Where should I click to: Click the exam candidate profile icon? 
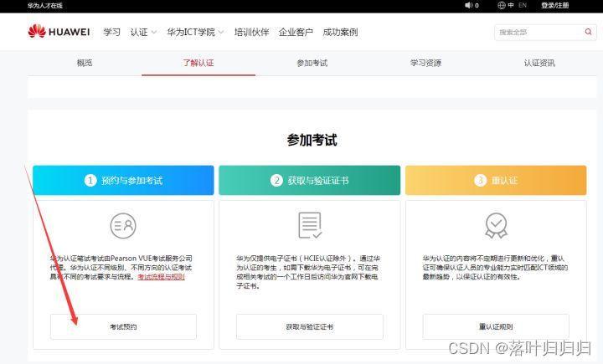(123, 226)
